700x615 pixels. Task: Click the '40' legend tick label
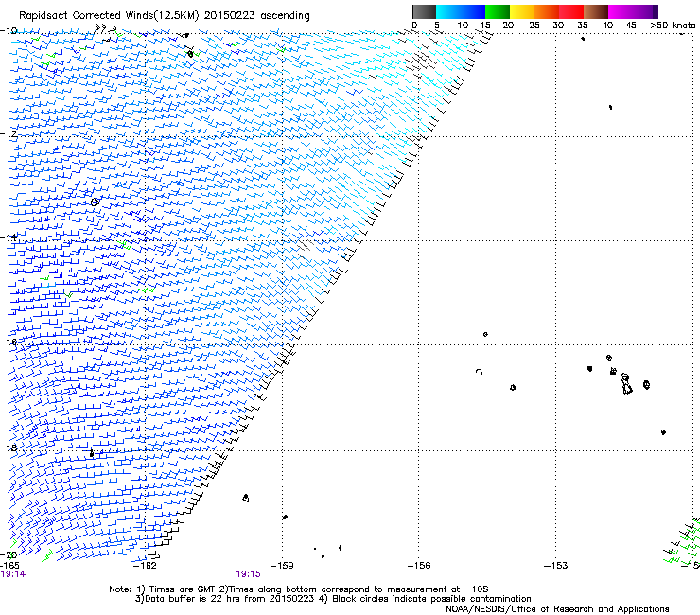(607, 26)
